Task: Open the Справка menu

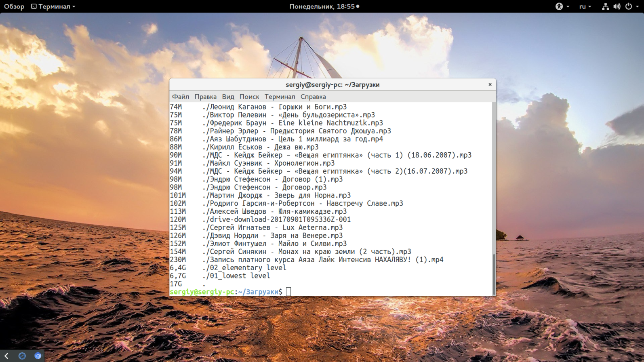Action: (313, 97)
